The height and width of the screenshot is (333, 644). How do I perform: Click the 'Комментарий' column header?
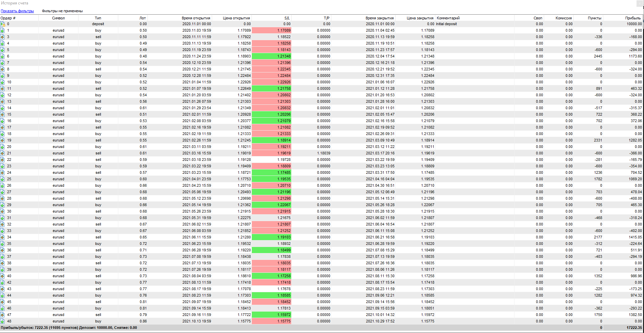coord(448,18)
